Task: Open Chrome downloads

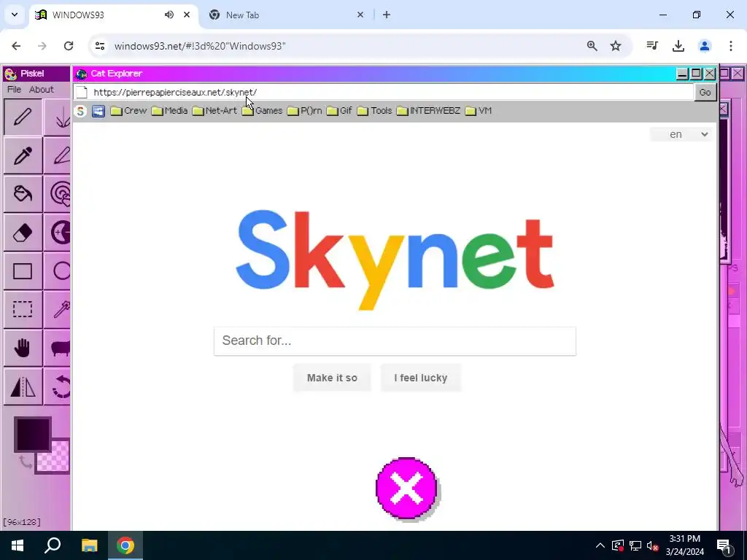Action: coord(678,46)
